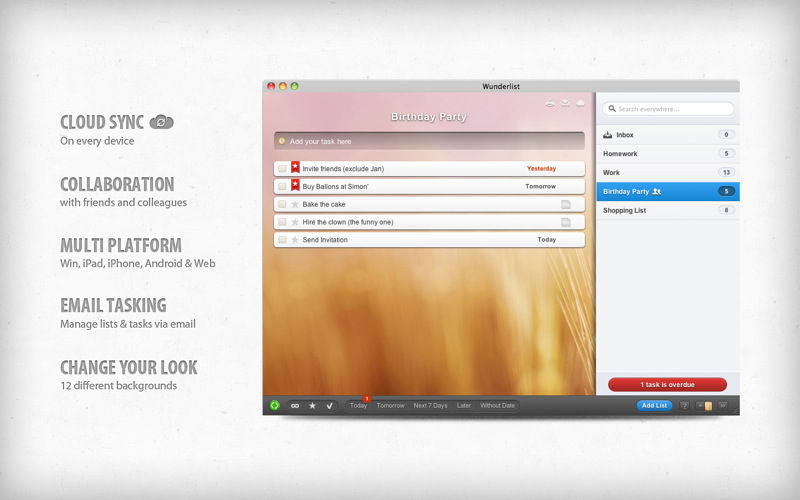Image resolution: width=800 pixels, height=500 pixels.
Task: Click the 'COLLABORATION' heading text
Action: [x=117, y=184]
